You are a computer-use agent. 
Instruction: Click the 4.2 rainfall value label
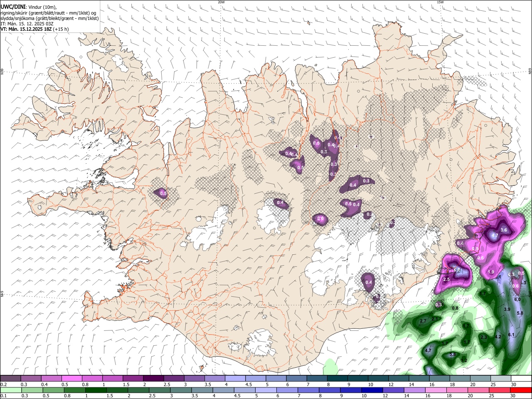tap(498, 337)
